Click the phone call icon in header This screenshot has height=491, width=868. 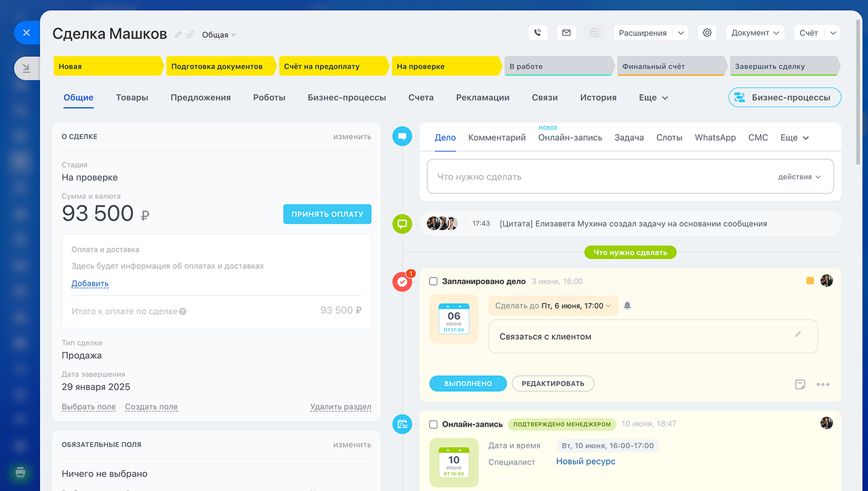click(538, 33)
